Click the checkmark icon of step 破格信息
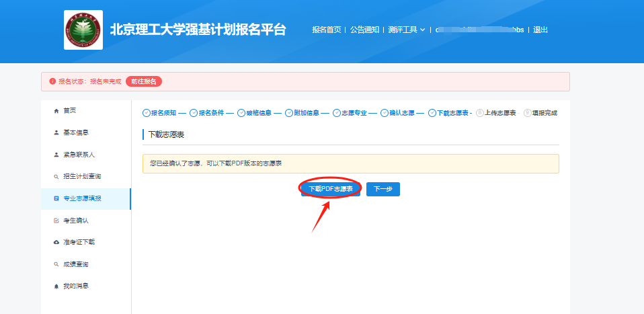This screenshot has height=314, width=644. (241, 113)
